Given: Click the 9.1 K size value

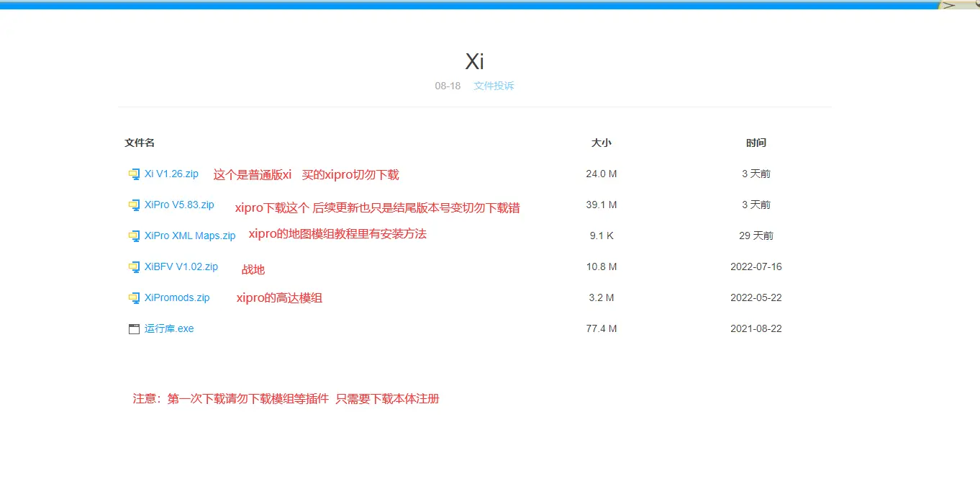Looking at the screenshot, I should coord(602,236).
